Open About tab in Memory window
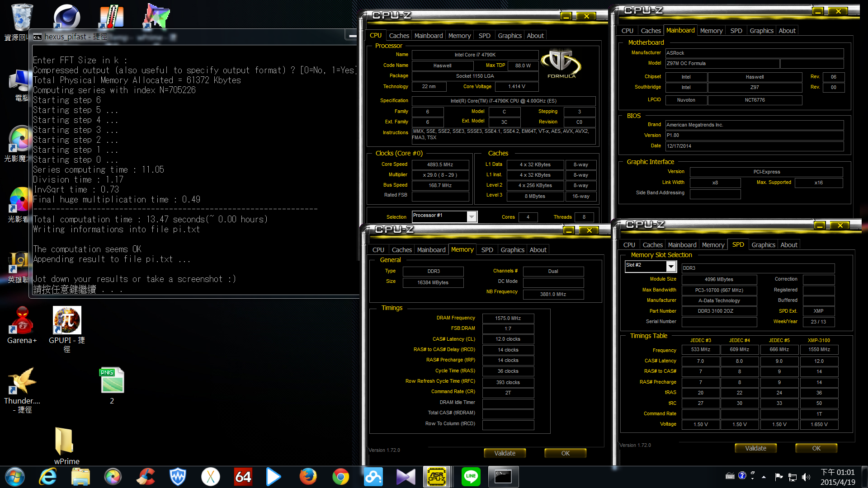Image resolution: width=868 pixels, height=488 pixels. click(538, 250)
